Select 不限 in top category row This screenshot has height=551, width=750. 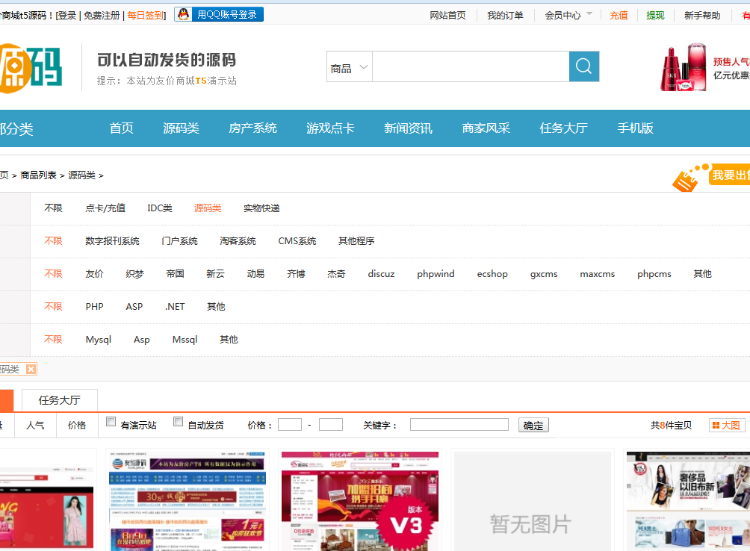click(53, 208)
